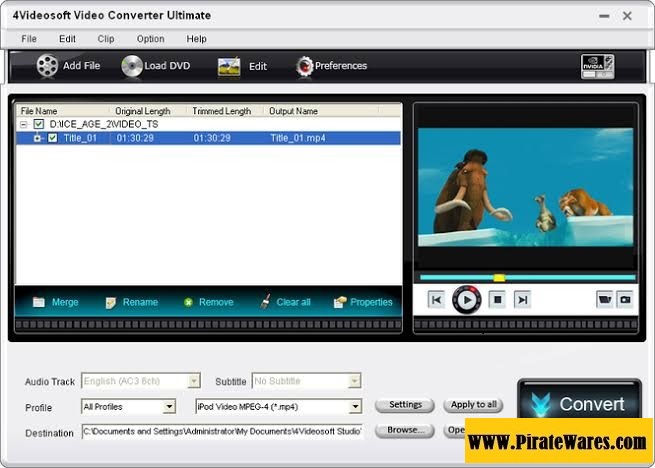Open the Clip menu
The image size is (655, 468).
[106, 39]
